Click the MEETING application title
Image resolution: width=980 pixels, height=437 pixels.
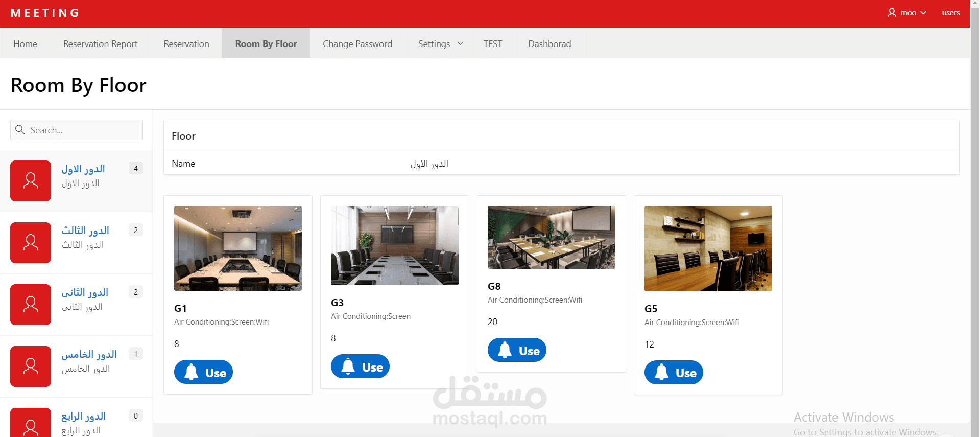tap(45, 13)
